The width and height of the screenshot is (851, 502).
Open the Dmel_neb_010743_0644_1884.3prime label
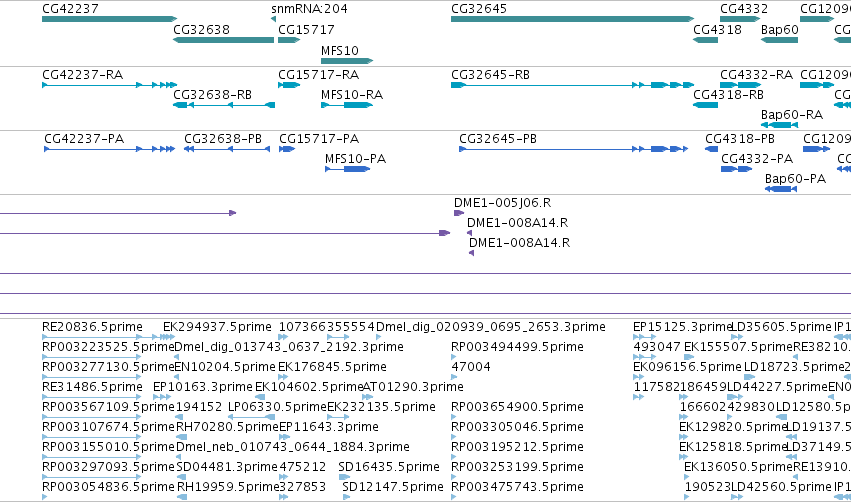point(293,447)
